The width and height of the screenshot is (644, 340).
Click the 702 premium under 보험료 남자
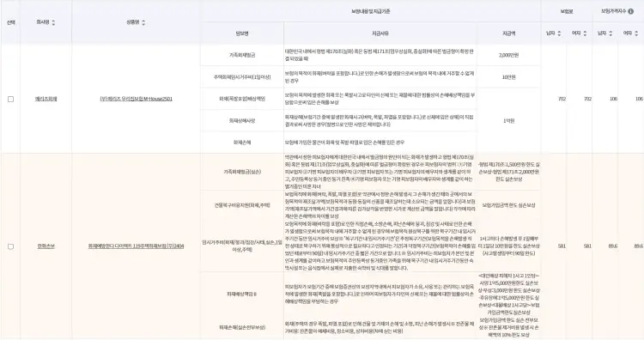(562, 99)
